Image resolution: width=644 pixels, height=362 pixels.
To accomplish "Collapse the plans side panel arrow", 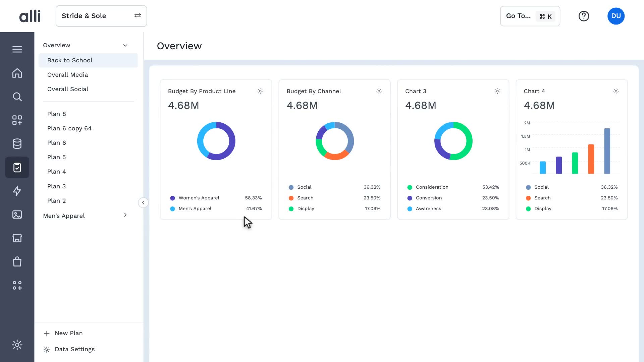I will 143,203.
